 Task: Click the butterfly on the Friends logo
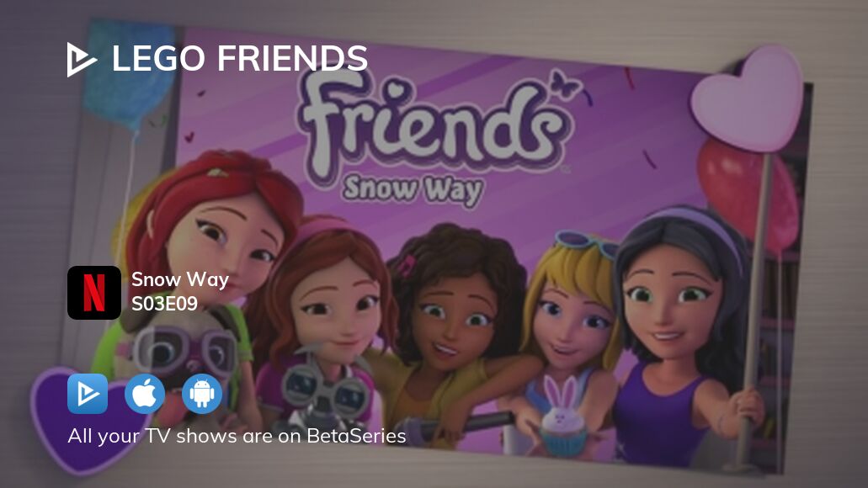click(x=566, y=84)
